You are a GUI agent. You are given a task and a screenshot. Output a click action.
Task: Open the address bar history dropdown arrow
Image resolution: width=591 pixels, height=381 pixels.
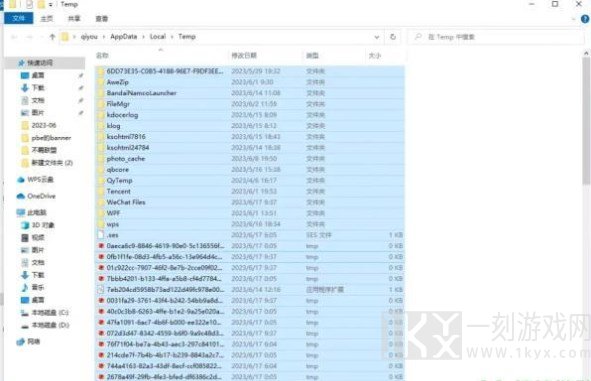tap(377, 37)
